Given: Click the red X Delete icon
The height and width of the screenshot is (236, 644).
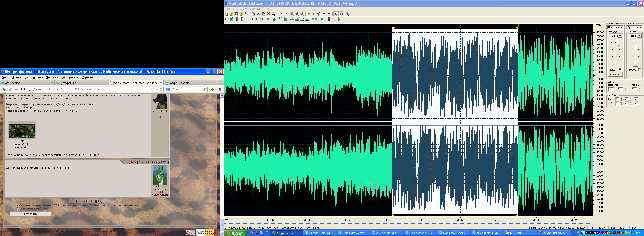Looking at the screenshot, I should [x=268, y=14].
